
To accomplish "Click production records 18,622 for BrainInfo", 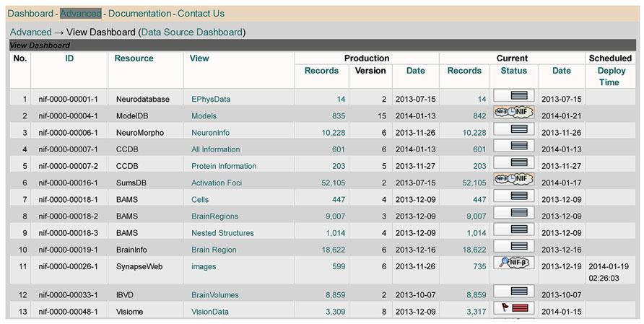I will 333,250.
